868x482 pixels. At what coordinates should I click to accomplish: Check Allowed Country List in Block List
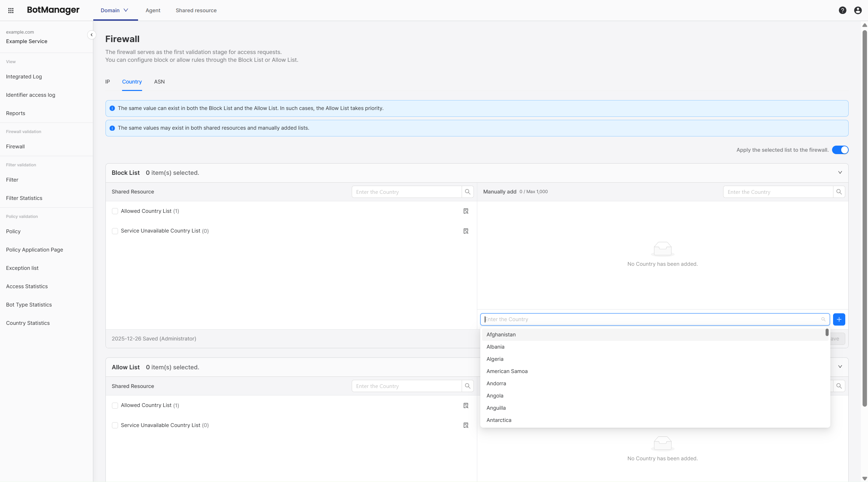point(115,211)
